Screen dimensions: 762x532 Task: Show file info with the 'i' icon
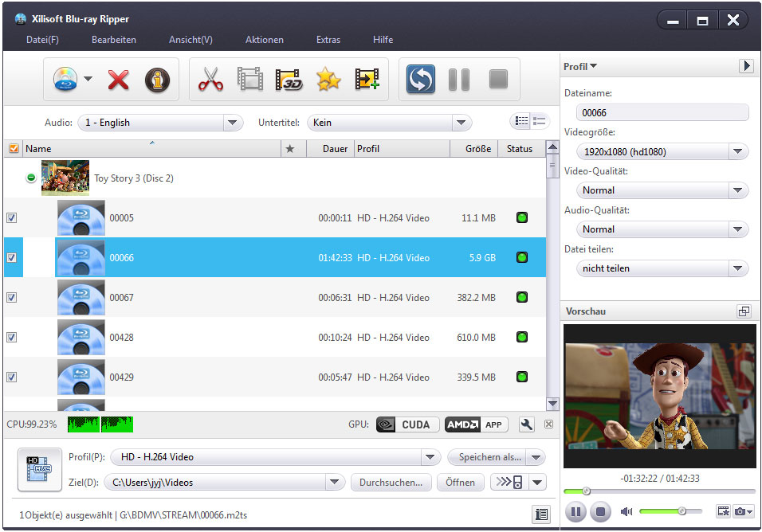(157, 80)
